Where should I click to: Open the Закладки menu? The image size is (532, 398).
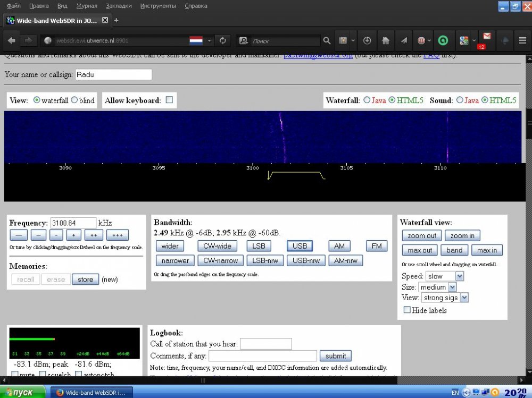point(119,6)
